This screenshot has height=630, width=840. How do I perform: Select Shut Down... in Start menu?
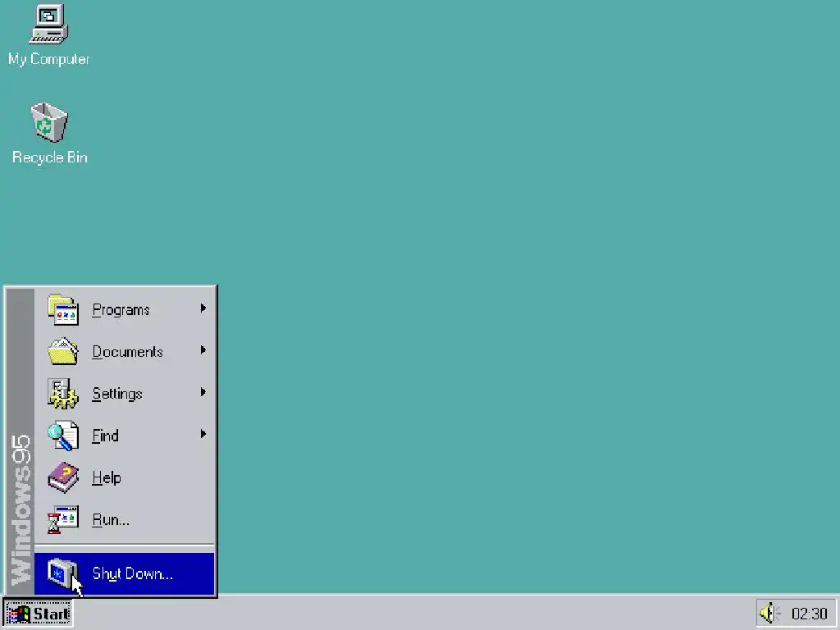[125, 573]
